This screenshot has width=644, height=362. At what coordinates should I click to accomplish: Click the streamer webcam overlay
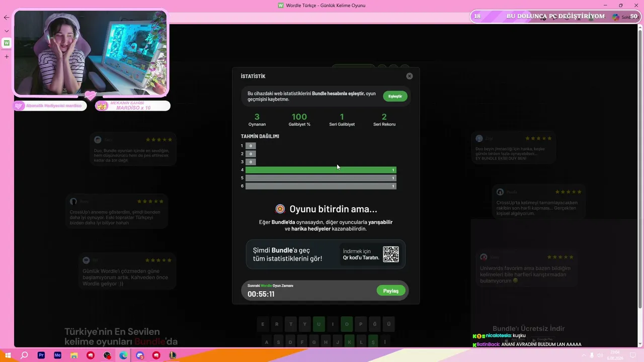pyautogui.click(x=91, y=52)
